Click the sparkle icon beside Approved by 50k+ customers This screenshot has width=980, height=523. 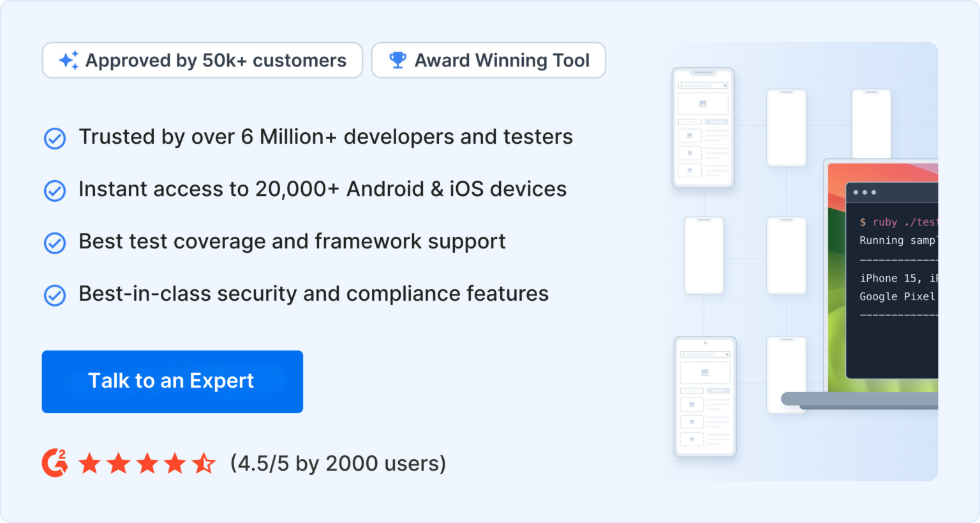(x=70, y=60)
